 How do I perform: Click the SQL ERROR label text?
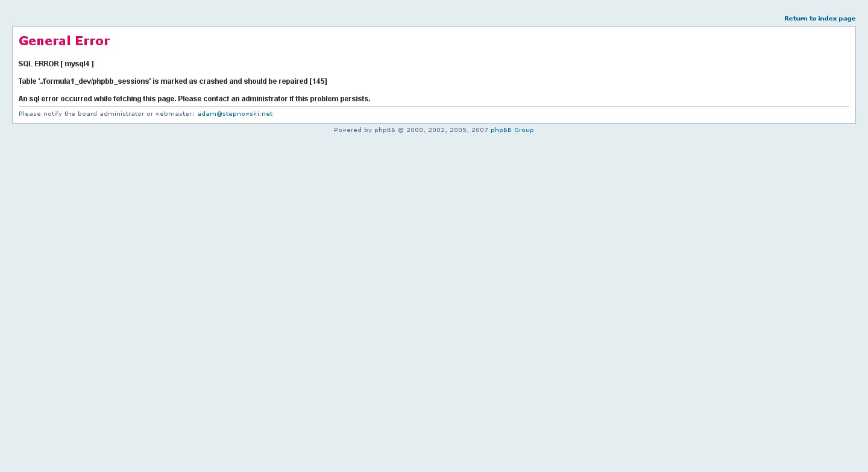click(38, 64)
